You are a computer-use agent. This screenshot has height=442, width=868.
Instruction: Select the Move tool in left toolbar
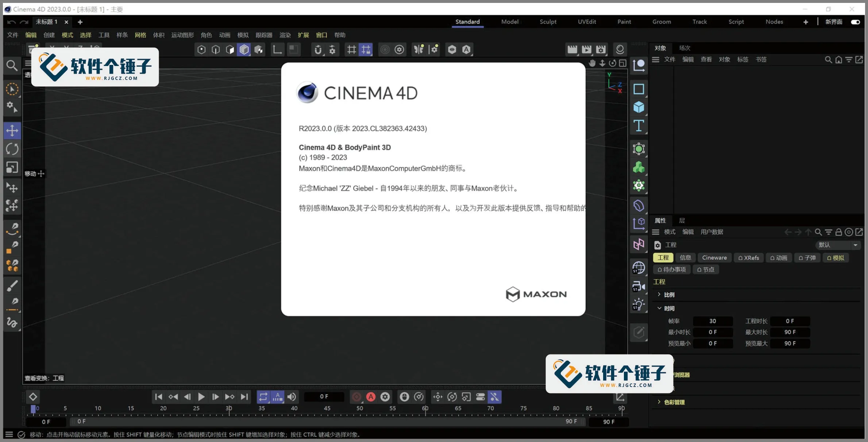click(x=12, y=131)
